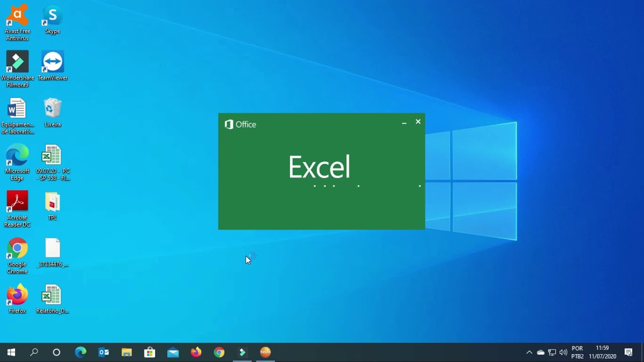Image resolution: width=644 pixels, height=362 pixels.
Task: Select the Relatorio_D Excel file on desktop
Action: pos(52,300)
